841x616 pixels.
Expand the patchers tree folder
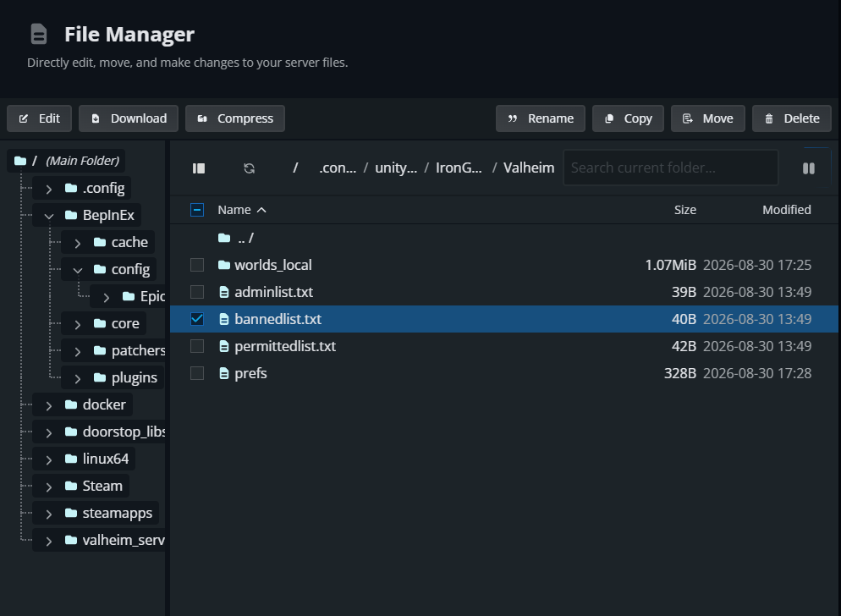point(78,351)
